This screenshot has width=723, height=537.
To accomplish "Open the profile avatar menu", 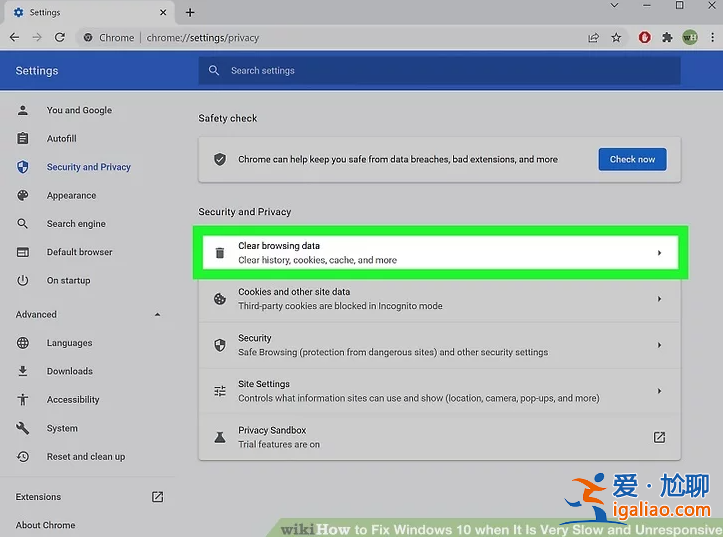I will 690,37.
